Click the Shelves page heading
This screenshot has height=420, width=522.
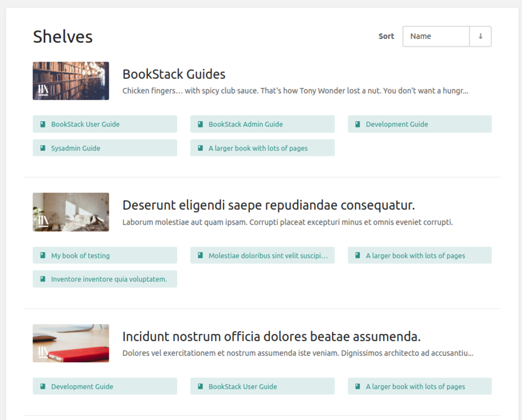pos(62,36)
